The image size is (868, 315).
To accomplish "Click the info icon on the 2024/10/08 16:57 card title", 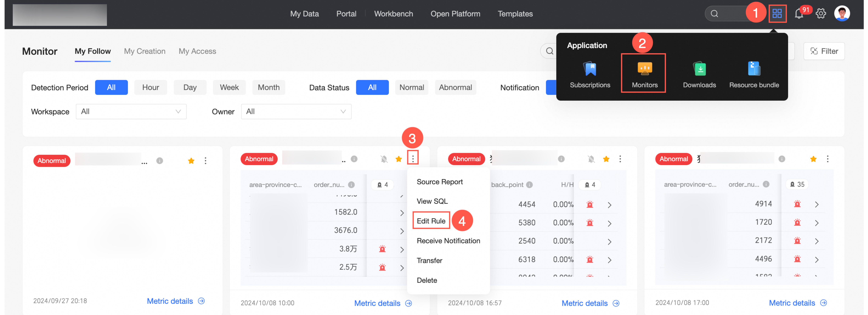I will pyautogui.click(x=561, y=159).
